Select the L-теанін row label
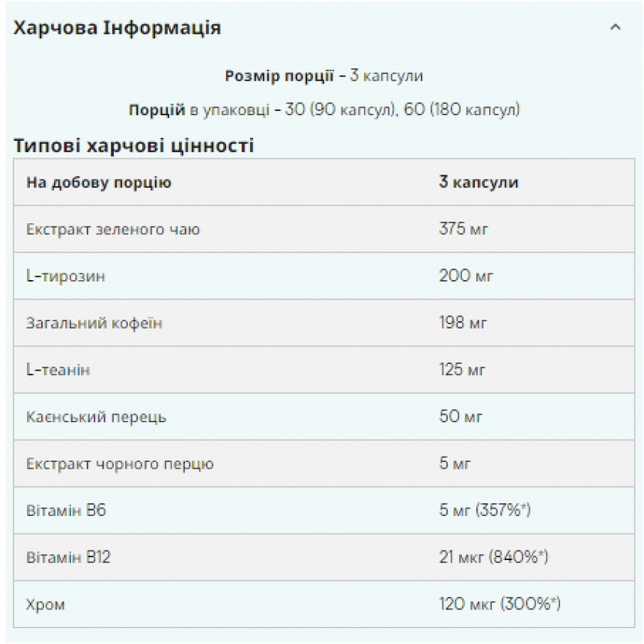Screen dimensions: 644x644 (x=58, y=370)
